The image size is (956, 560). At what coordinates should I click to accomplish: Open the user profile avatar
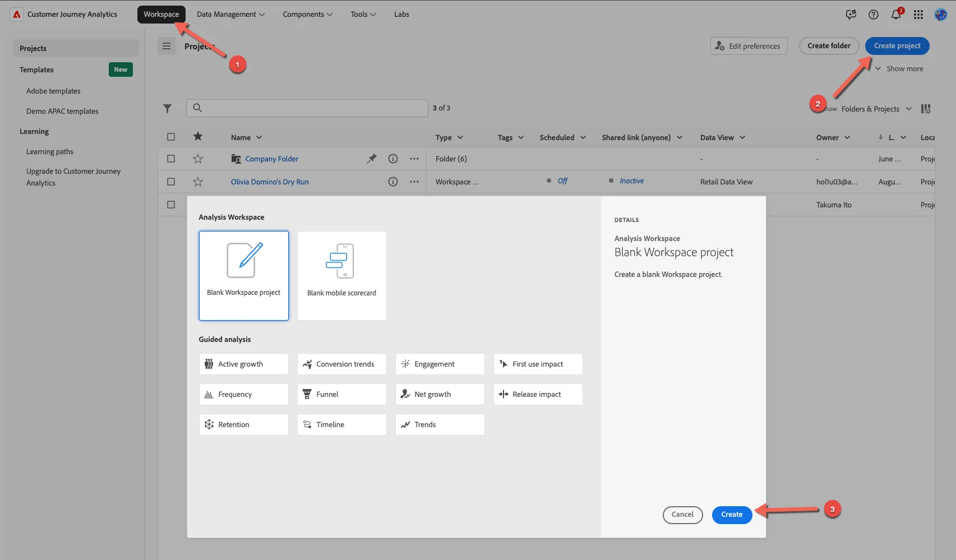point(940,15)
